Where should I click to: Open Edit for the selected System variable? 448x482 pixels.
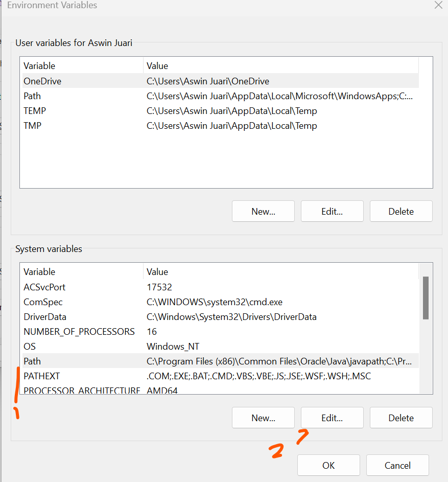tap(332, 418)
